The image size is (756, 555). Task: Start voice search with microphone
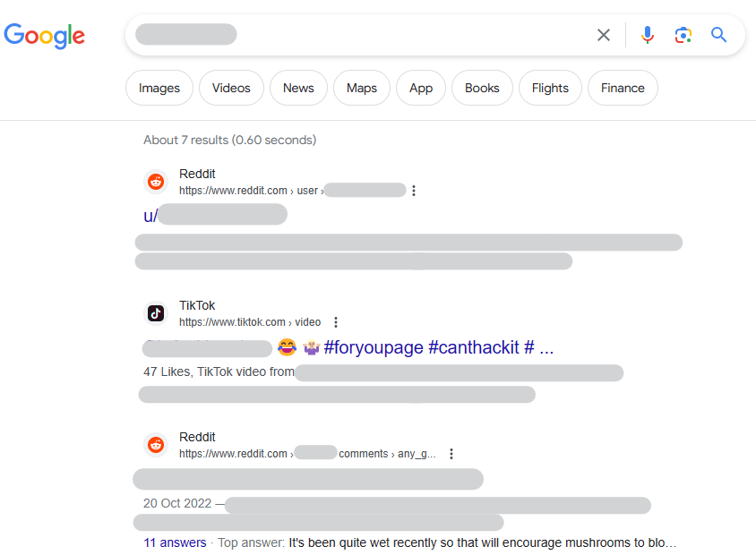(648, 35)
